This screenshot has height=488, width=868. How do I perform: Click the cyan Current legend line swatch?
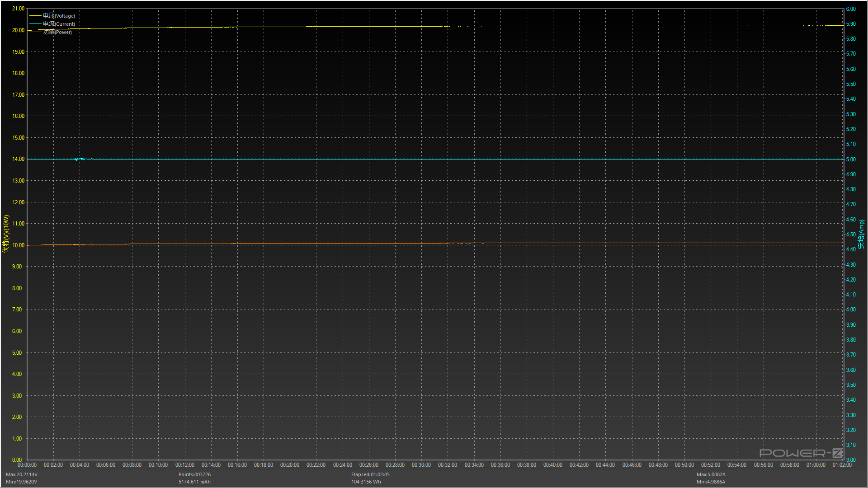[x=35, y=24]
